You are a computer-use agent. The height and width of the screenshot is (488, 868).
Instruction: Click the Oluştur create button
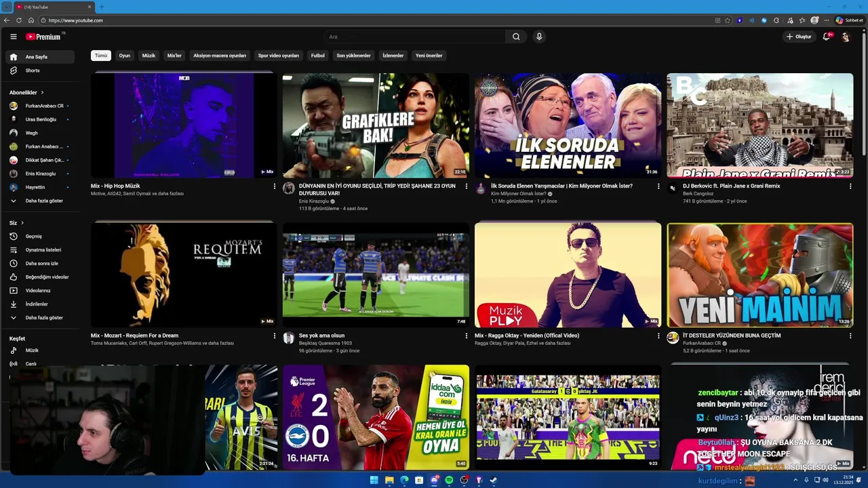click(x=799, y=37)
